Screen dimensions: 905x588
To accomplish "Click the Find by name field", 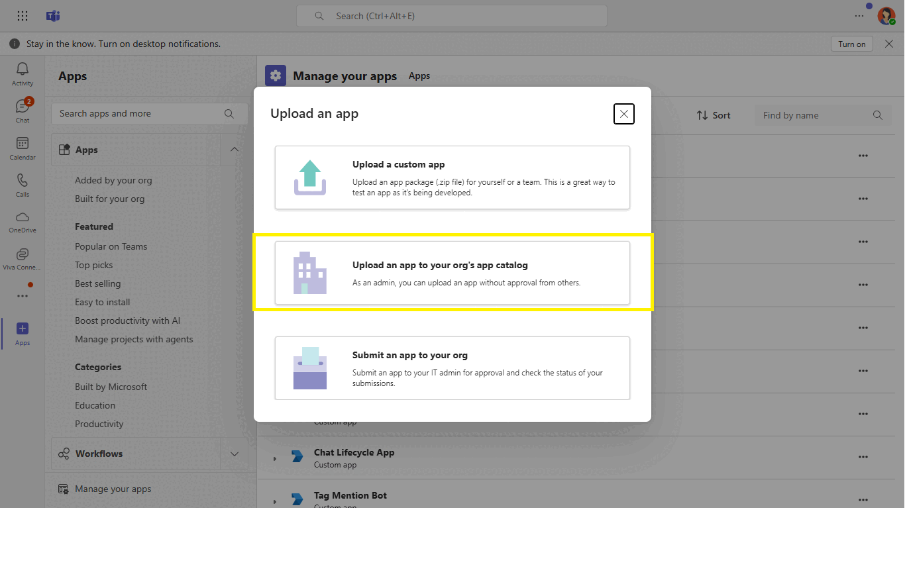I will pyautogui.click(x=822, y=115).
